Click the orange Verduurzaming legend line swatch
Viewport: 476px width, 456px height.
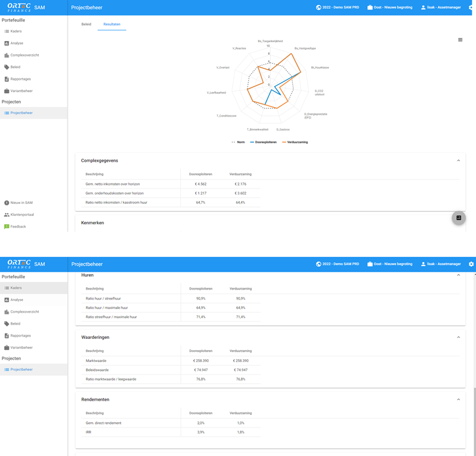(x=284, y=142)
